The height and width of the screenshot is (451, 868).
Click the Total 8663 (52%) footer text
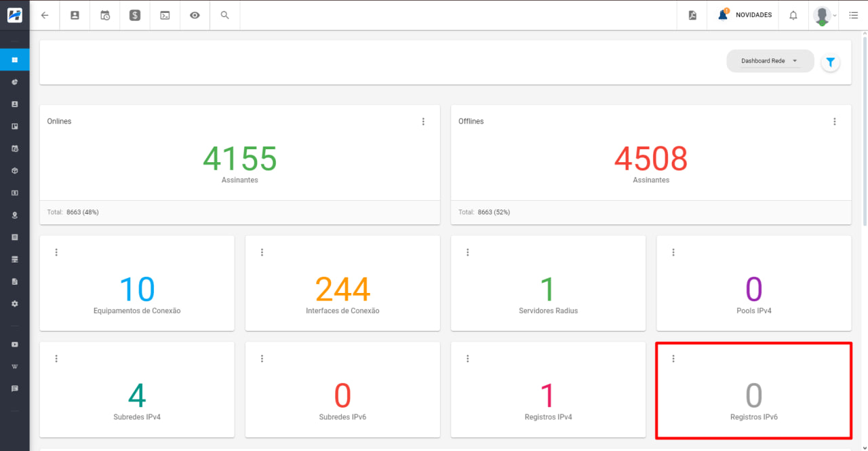pos(484,212)
